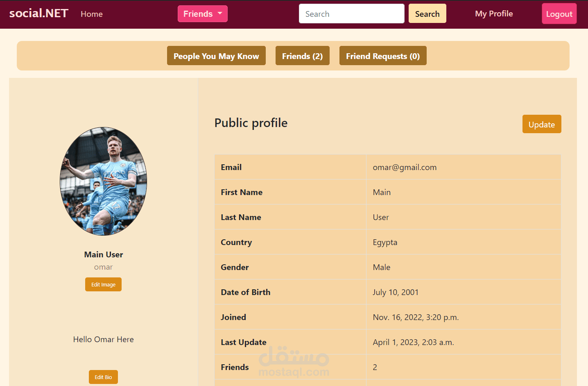Select the 'Last Name' row label
This screenshot has width=588, height=386.
(241, 217)
